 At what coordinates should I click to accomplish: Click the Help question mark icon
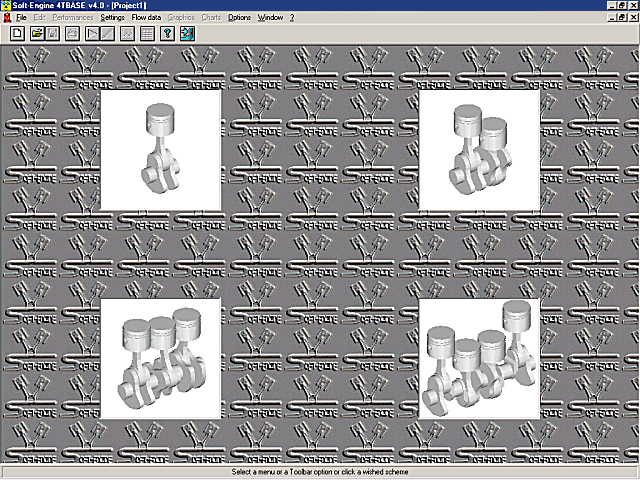(x=167, y=33)
